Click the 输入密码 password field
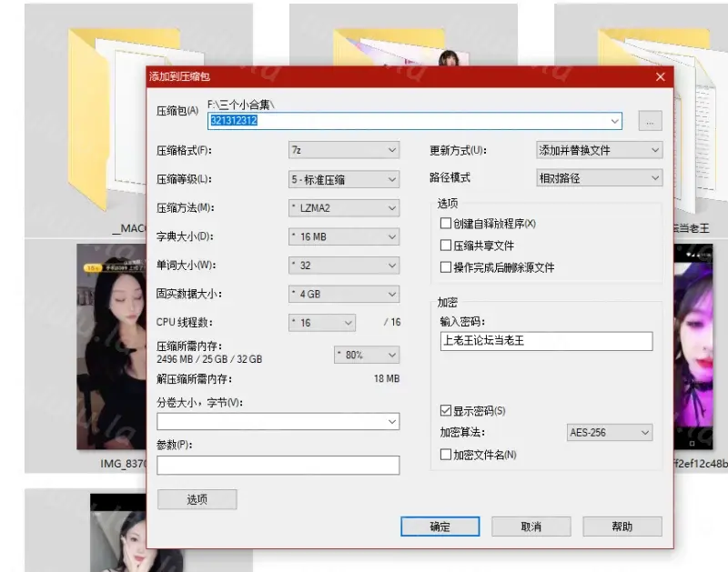 pyautogui.click(x=544, y=341)
